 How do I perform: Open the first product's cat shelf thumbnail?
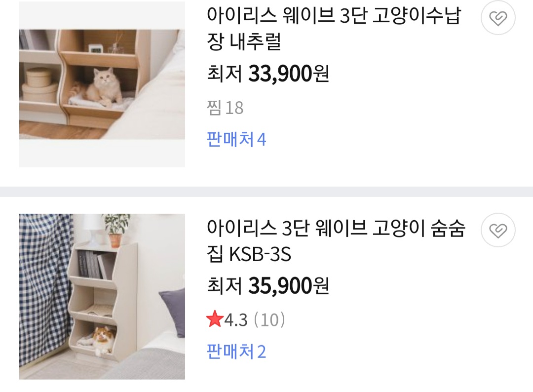pos(102,84)
